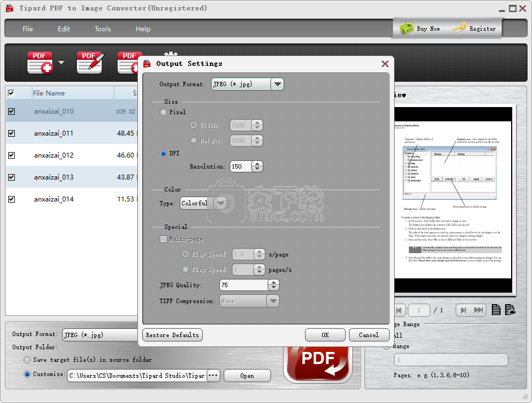Click the export page icon
The image size is (532, 403).
point(510,310)
